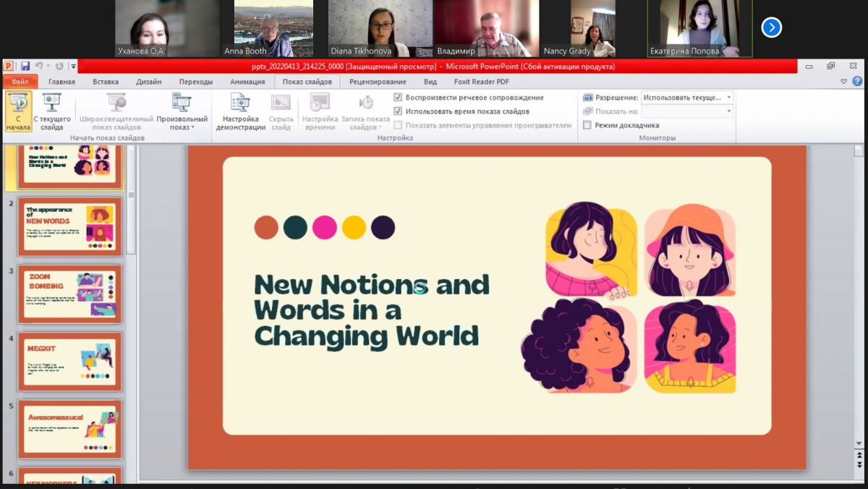
Task: Click Владимир participant video
Action: tap(487, 28)
